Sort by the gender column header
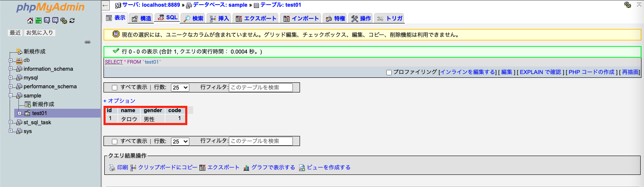Viewport: 644px width, 187px height. pos(152,110)
